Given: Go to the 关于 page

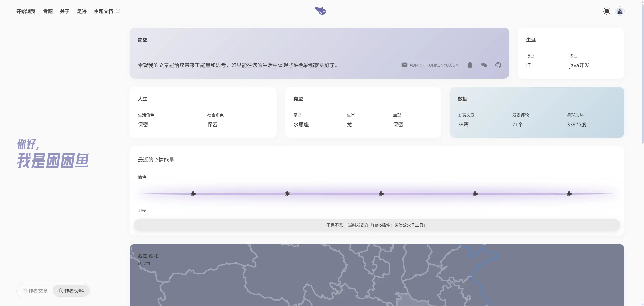Looking at the screenshot, I should point(65,11).
